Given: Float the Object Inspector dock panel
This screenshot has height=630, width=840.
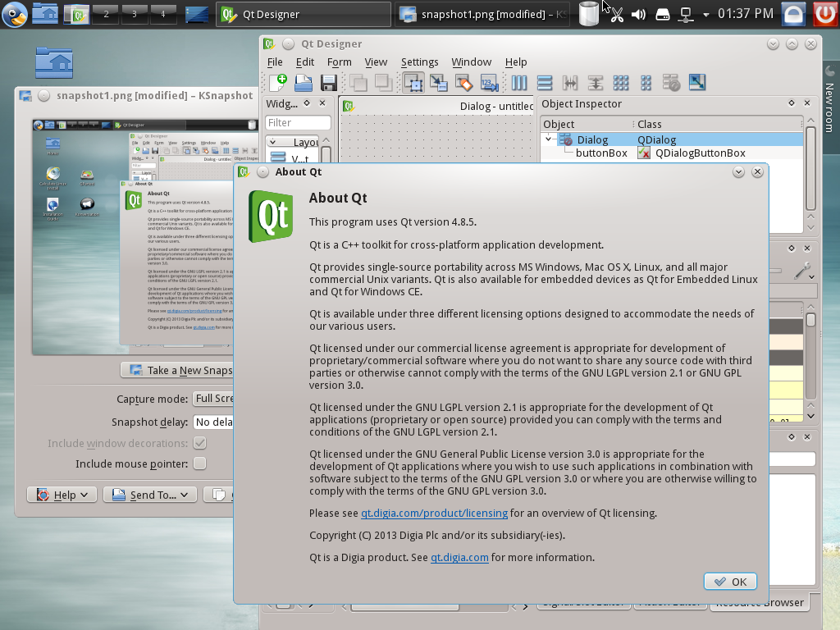Looking at the screenshot, I should point(792,103).
